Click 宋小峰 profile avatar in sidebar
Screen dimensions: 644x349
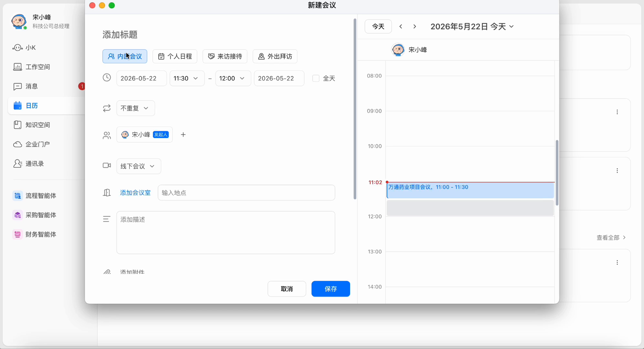point(19,22)
